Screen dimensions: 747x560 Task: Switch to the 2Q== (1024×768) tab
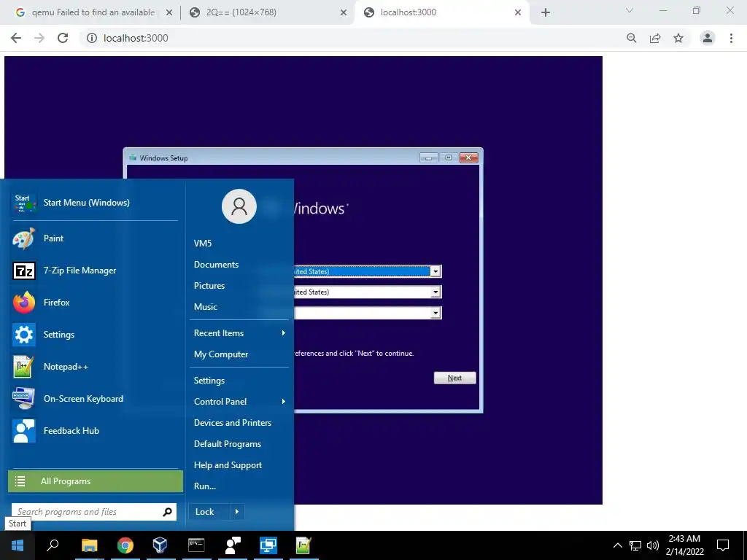click(x=267, y=12)
